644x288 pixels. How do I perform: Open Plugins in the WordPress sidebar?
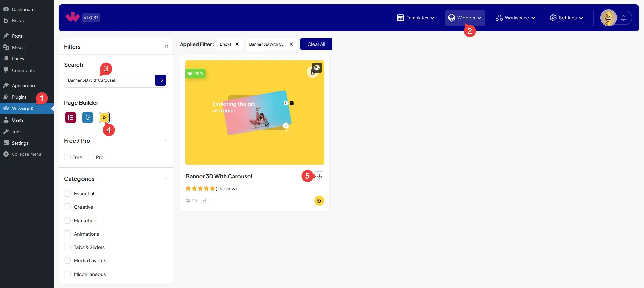[x=19, y=97]
